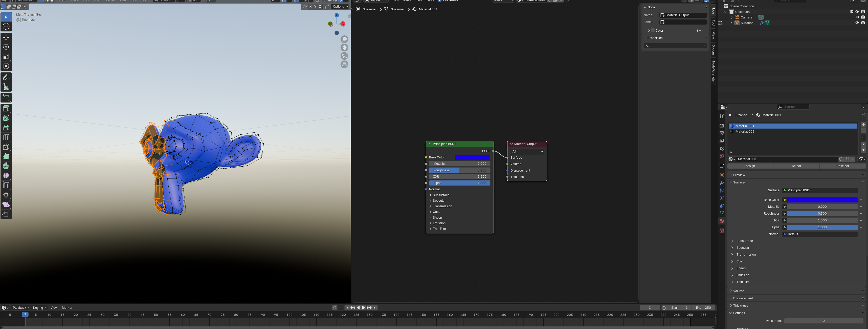Toggle camera view in viewport gizmo
The image size is (868, 329).
[x=344, y=56]
